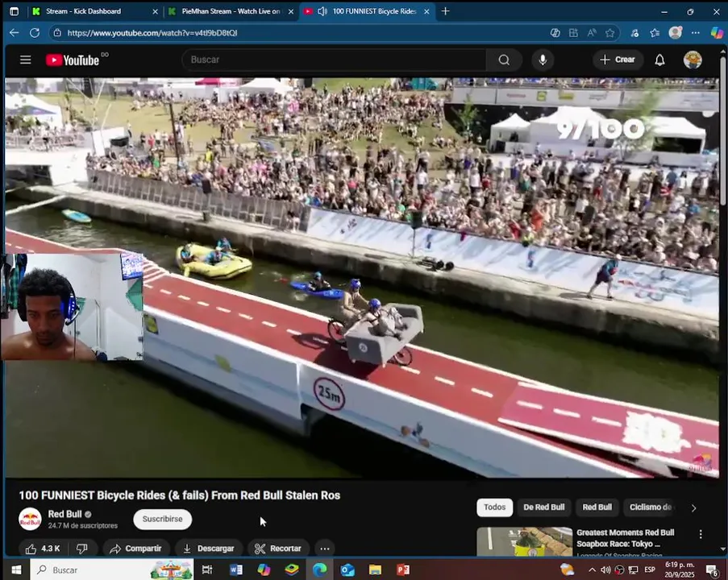Open the volume control in system tray
The height and width of the screenshot is (580, 728).
(x=605, y=570)
